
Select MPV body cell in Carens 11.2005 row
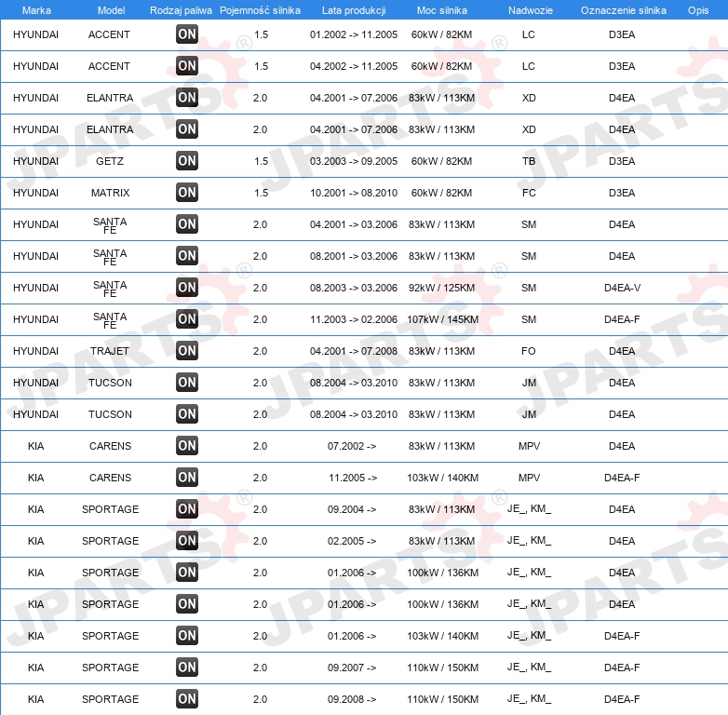pos(529,478)
